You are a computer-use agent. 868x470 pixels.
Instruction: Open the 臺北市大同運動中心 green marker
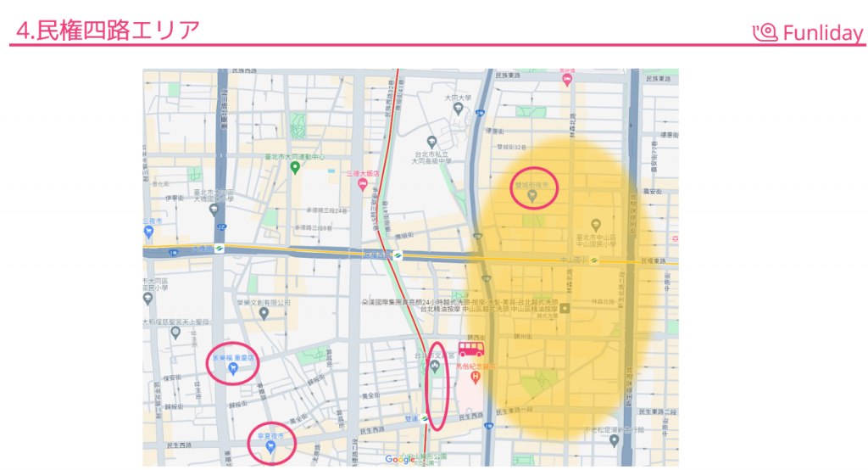[295, 167]
